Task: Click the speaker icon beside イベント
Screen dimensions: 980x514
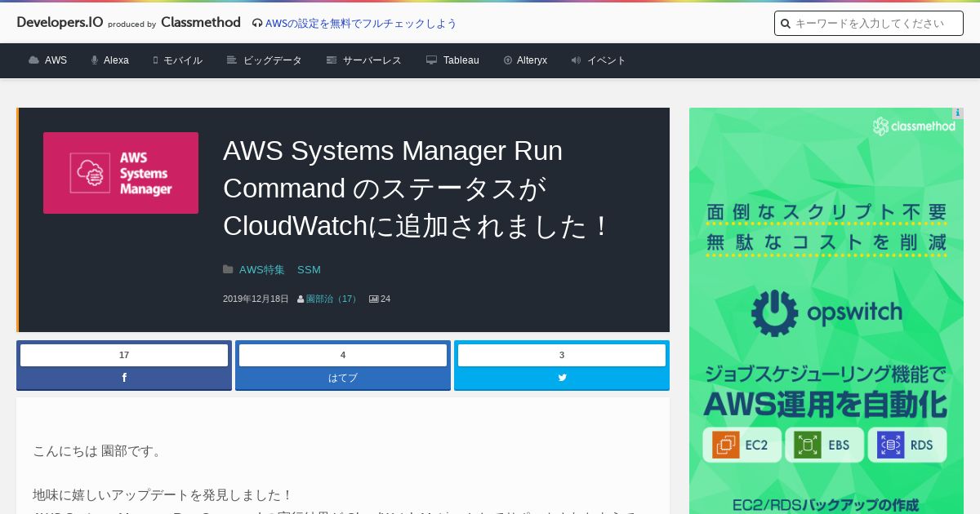Action: tap(576, 60)
